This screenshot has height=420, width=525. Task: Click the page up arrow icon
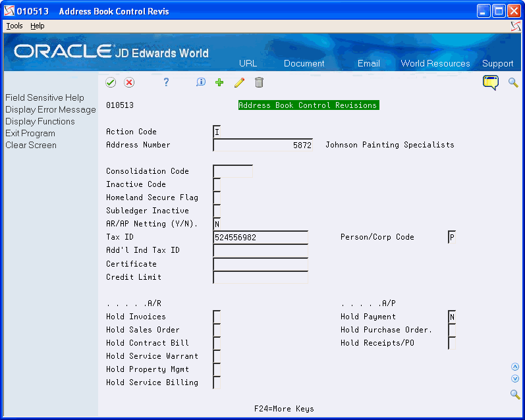[x=515, y=367]
